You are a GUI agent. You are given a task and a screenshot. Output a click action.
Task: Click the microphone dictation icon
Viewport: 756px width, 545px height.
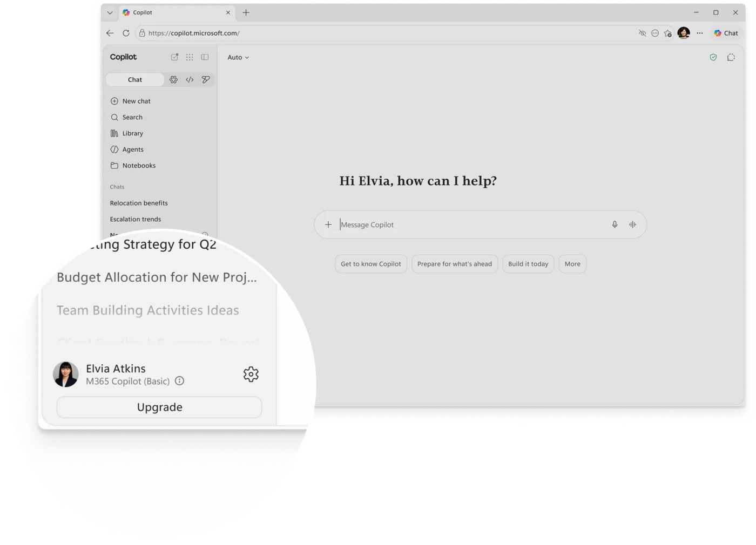coord(615,224)
